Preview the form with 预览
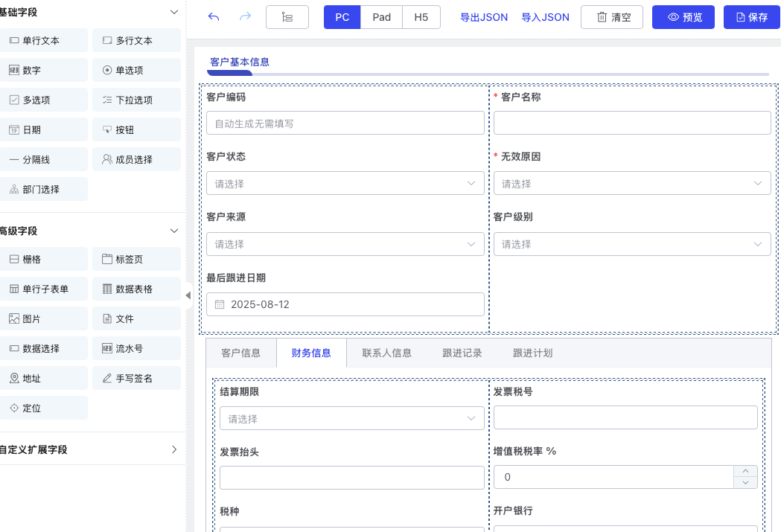The height and width of the screenshot is (532, 781). point(683,17)
